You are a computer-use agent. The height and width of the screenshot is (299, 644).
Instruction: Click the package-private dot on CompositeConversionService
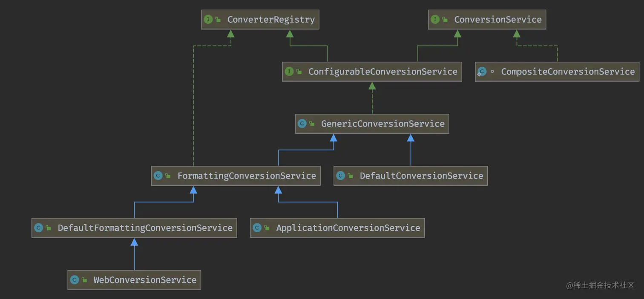pos(492,72)
